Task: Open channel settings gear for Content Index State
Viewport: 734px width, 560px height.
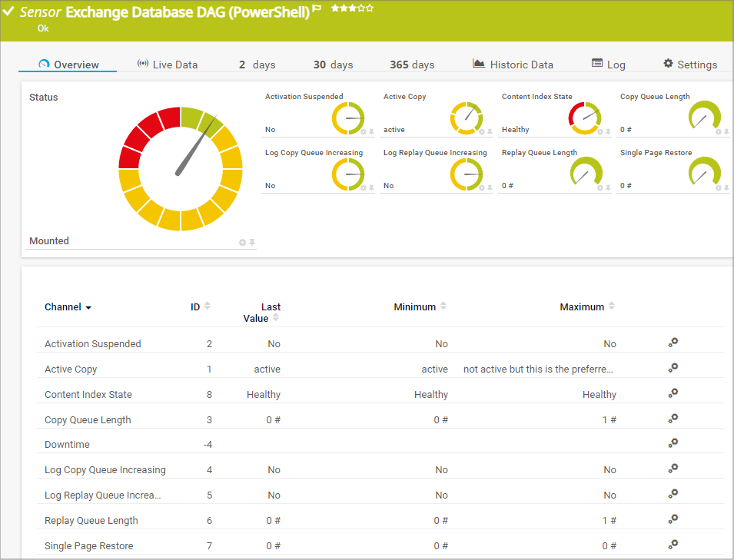Action: tap(673, 394)
